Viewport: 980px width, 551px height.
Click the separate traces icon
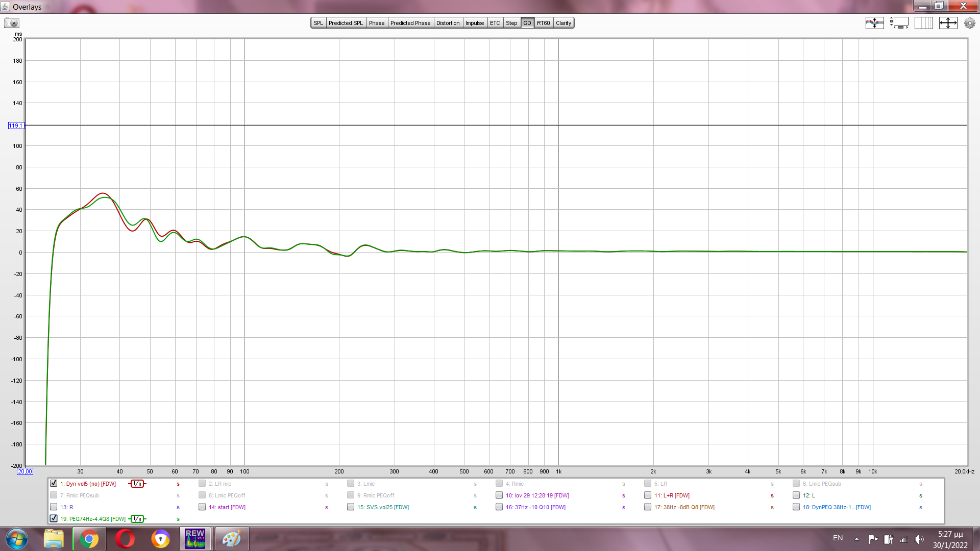[874, 23]
